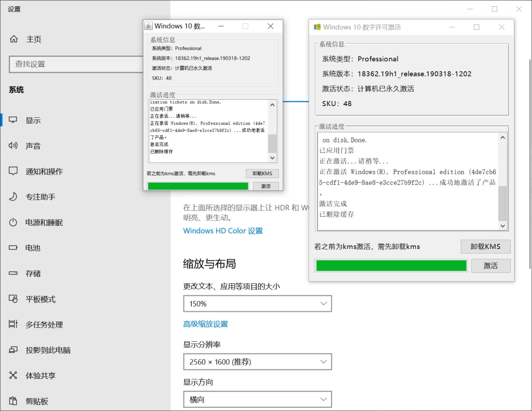Viewport: 532px width, 411px height.
Task: Click 激活完成 line in large window log
Action: tap(333, 204)
